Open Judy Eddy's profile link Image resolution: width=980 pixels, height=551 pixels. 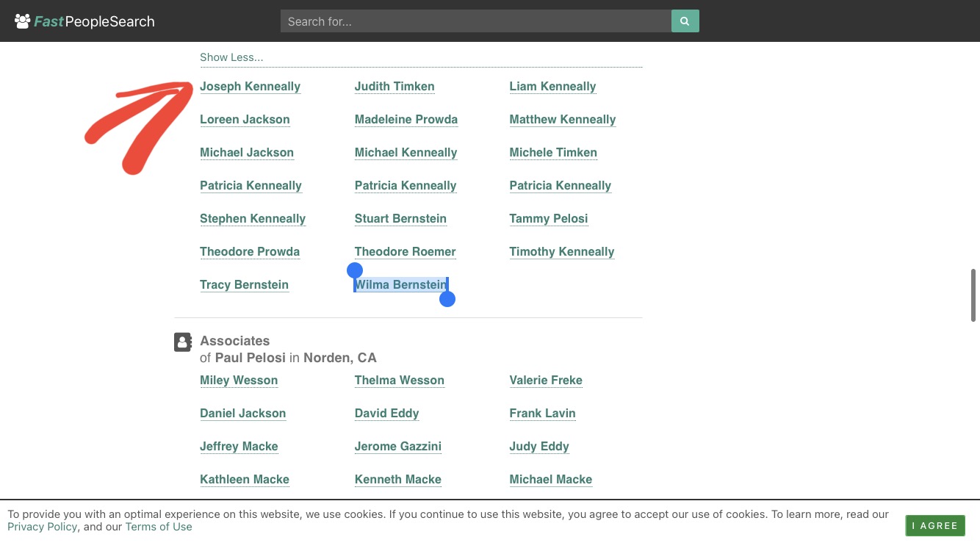point(539,447)
